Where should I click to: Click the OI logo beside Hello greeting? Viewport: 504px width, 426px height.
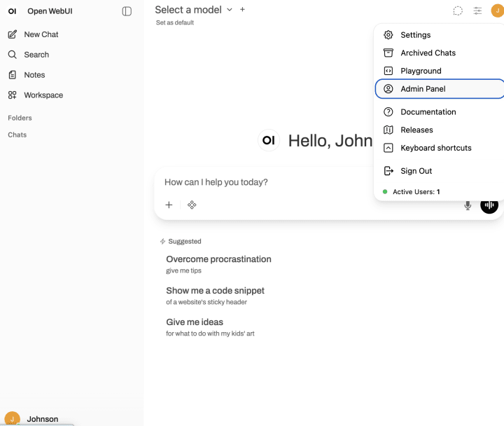point(269,140)
